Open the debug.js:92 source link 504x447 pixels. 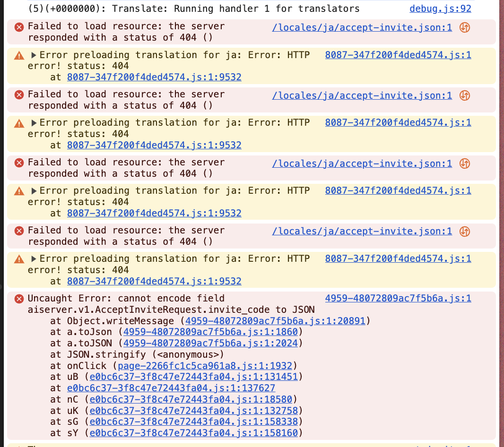point(440,8)
